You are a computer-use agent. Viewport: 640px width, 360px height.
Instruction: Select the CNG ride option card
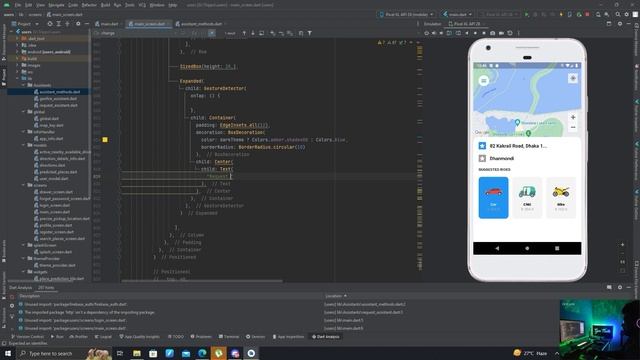click(527, 198)
